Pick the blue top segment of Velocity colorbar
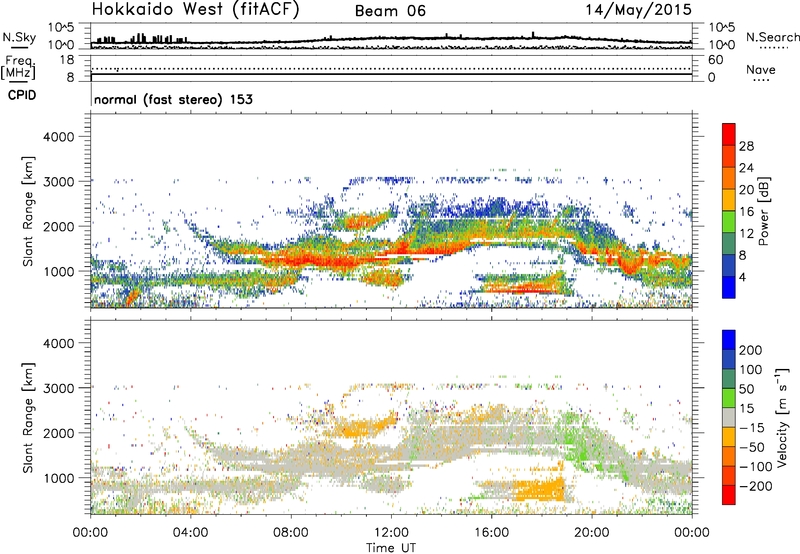Image resolution: width=800 pixels, height=554 pixels. coord(729,340)
